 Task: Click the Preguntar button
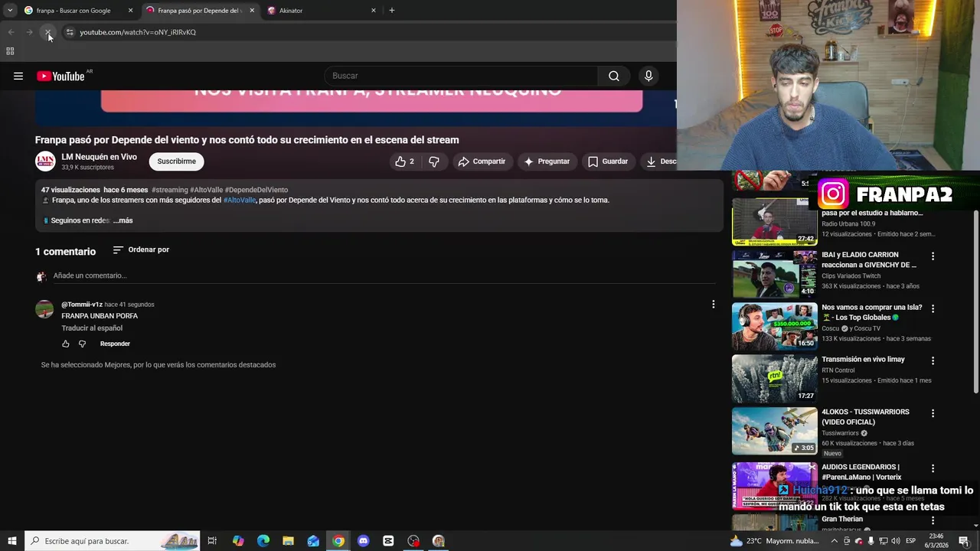coord(547,161)
